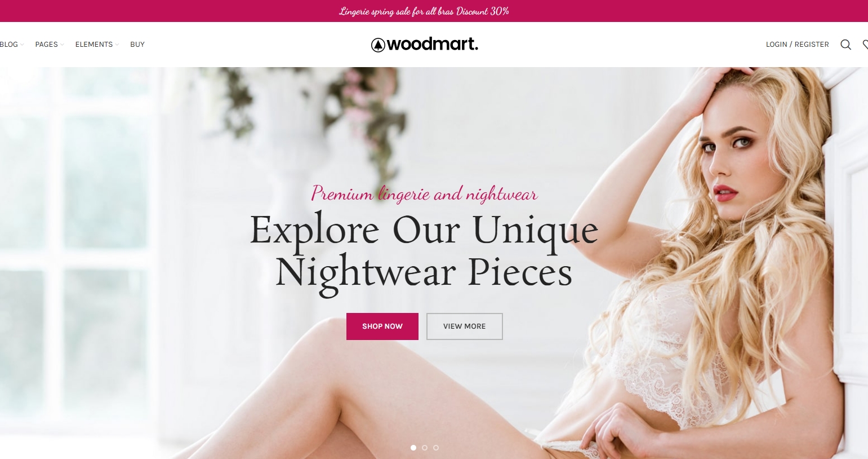The image size is (868, 459).
Task: Click the 'Premium lingerie and nightwear' subtitle
Action: [x=424, y=194]
